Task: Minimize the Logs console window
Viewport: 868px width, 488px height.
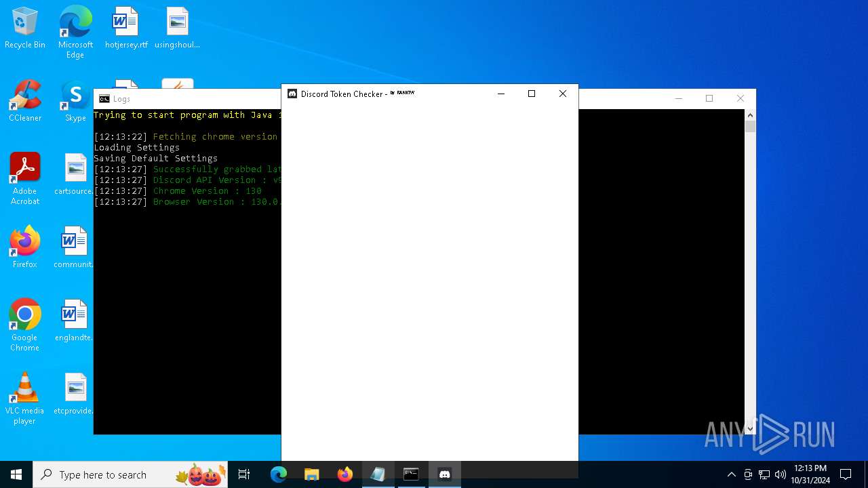Action: 678,99
